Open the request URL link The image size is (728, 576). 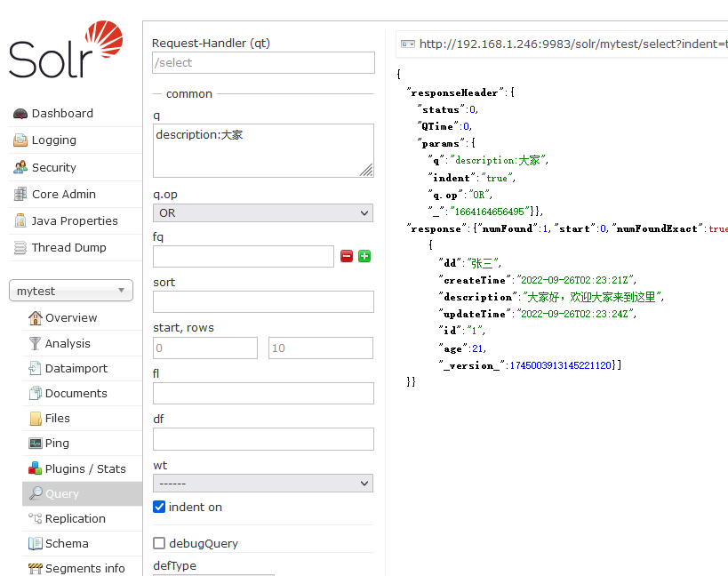[x=573, y=44]
